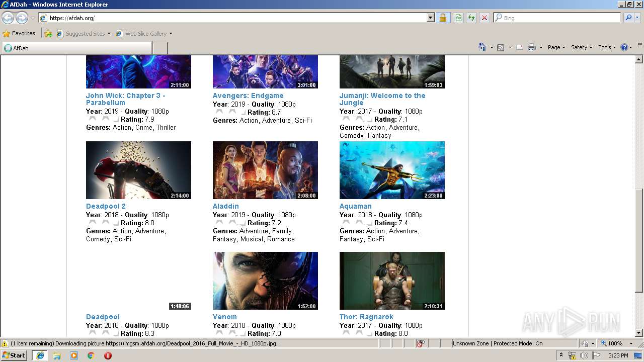Open Jumanji: Welcome to the Jungle link
The height and width of the screenshot is (362, 644).
point(382,99)
